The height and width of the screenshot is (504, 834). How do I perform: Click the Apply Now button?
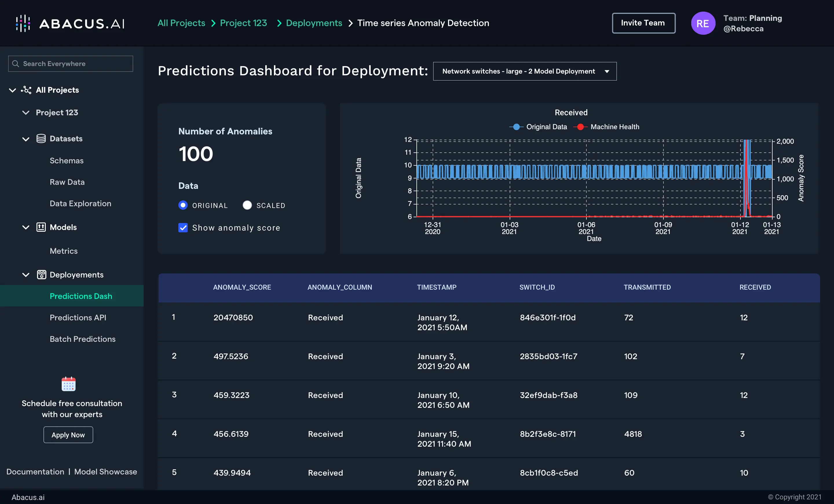click(68, 434)
